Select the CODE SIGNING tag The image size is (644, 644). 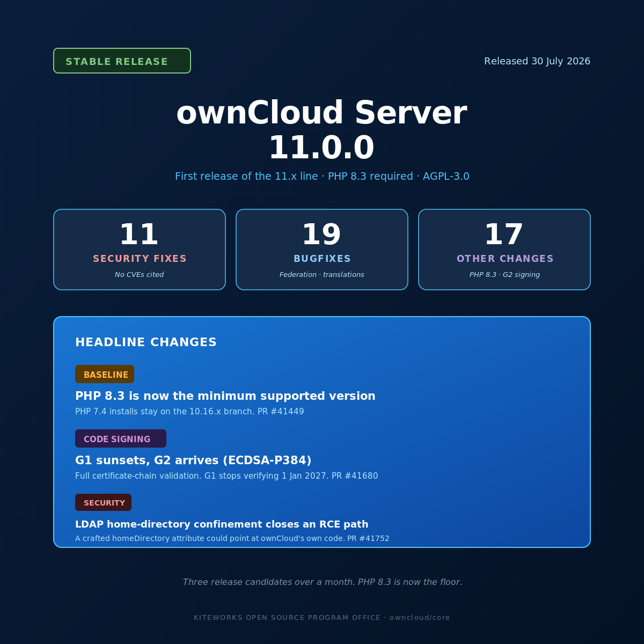(x=121, y=438)
